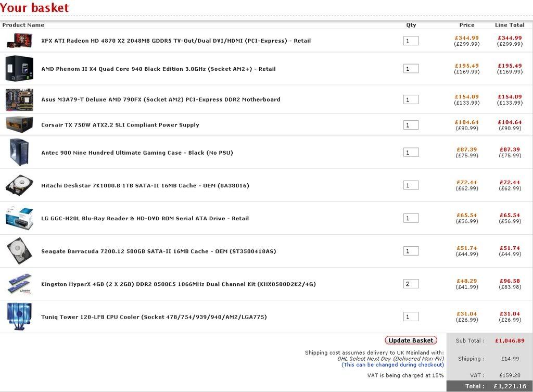Click the Corsair TX 750W power supply image
The width and height of the screenshot is (533, 392).
(x=19, y=125)
